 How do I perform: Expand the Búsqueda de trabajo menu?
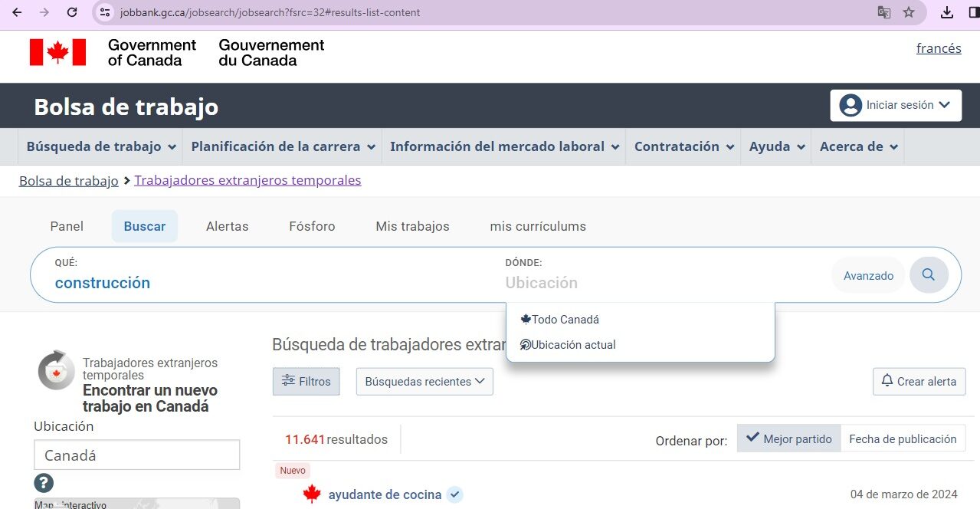click(101, 146)
